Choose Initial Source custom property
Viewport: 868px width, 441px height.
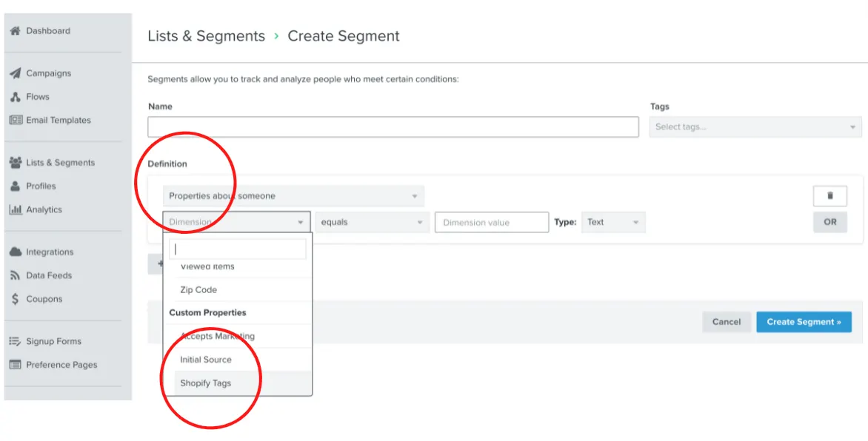[206, 360]
